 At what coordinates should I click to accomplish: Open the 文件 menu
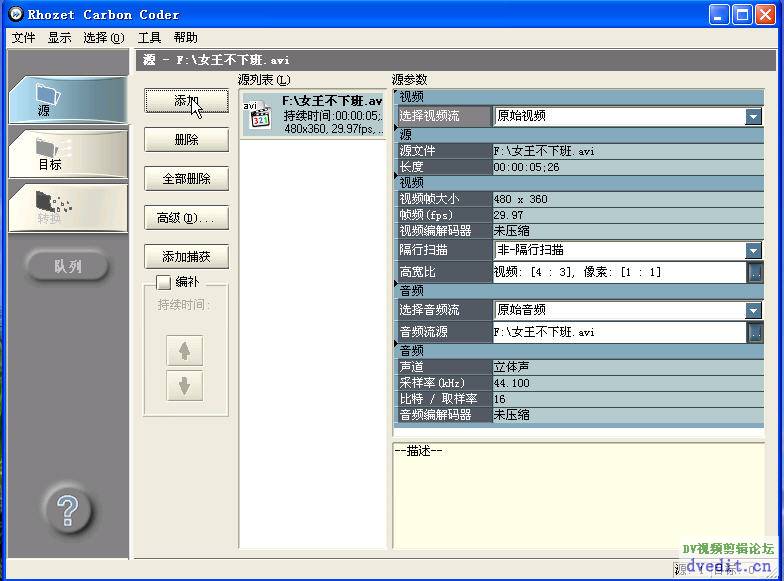[x=23, y=38]
